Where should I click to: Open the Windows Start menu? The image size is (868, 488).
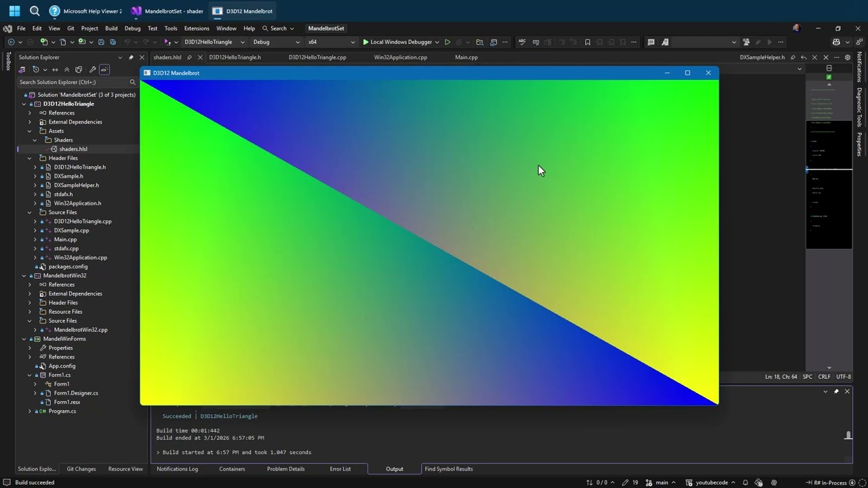click(14, 11)
